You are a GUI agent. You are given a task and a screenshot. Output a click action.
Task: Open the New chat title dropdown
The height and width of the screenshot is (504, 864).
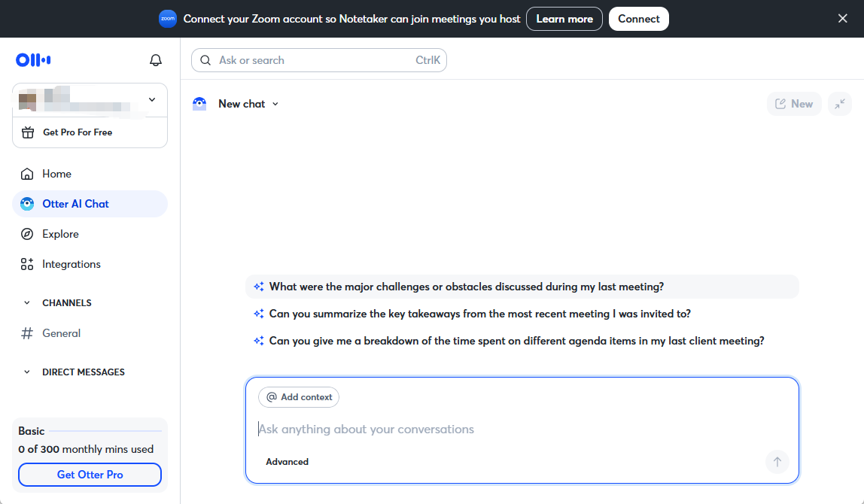pyautogui.click(x=248, y=104)
